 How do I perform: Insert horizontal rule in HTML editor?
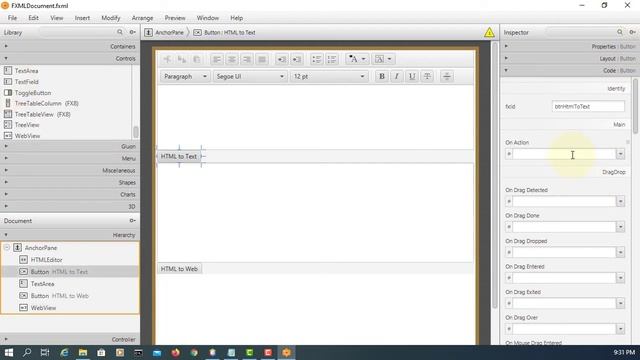tap(447, 76)
